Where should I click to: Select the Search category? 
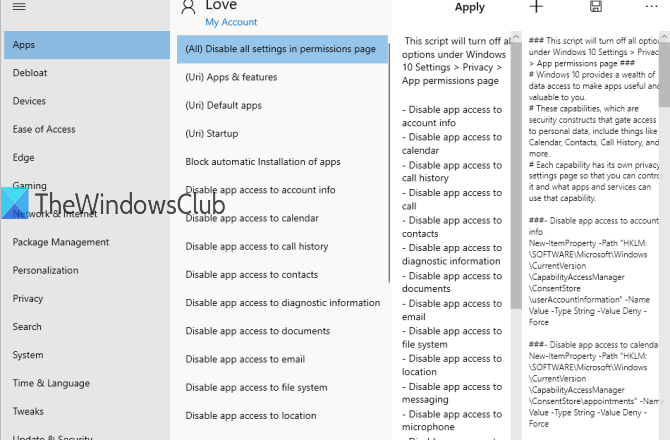click(x=87, y=327)
